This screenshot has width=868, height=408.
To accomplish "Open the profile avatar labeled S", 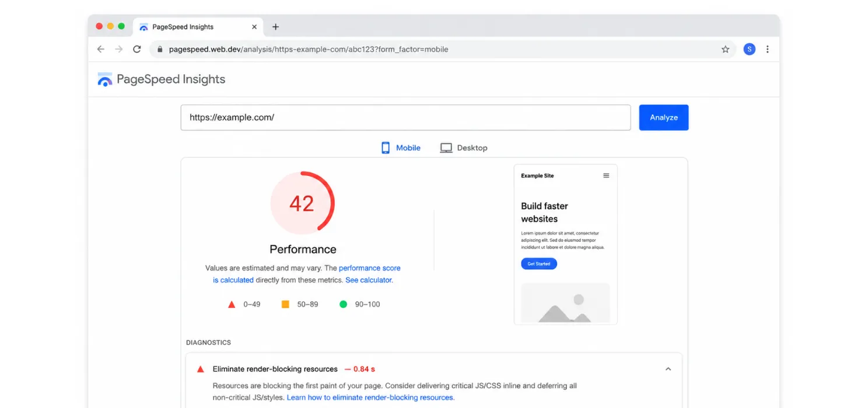I will 750,50.
